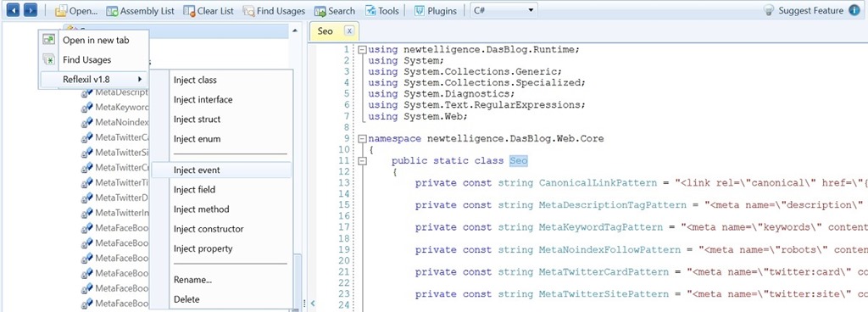Select Inject enum
868x312 pixels.
(221, 139)
